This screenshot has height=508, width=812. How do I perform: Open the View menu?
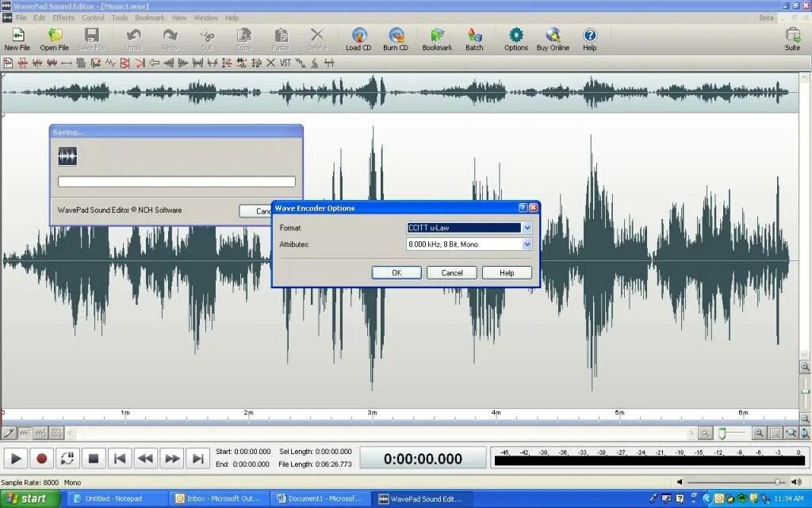179,17
